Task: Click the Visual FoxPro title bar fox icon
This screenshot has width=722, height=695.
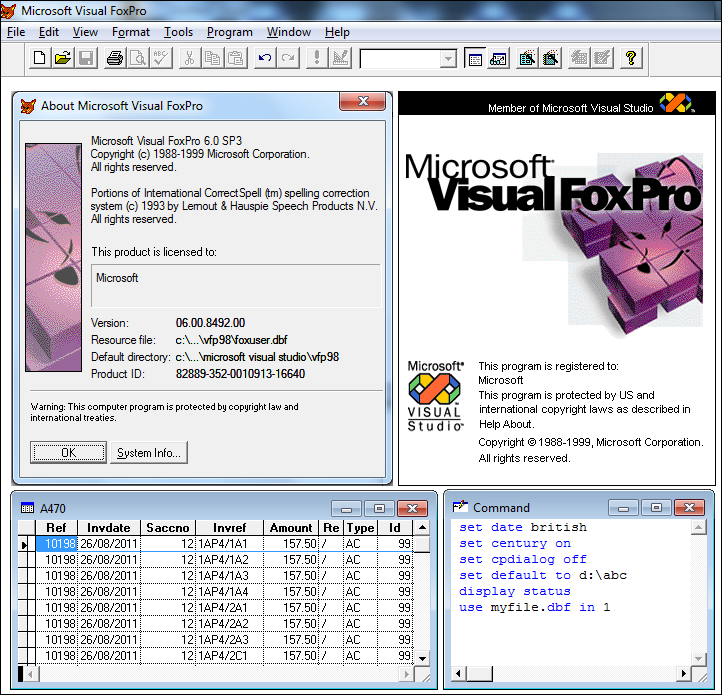Action: [x=8, y=11]
